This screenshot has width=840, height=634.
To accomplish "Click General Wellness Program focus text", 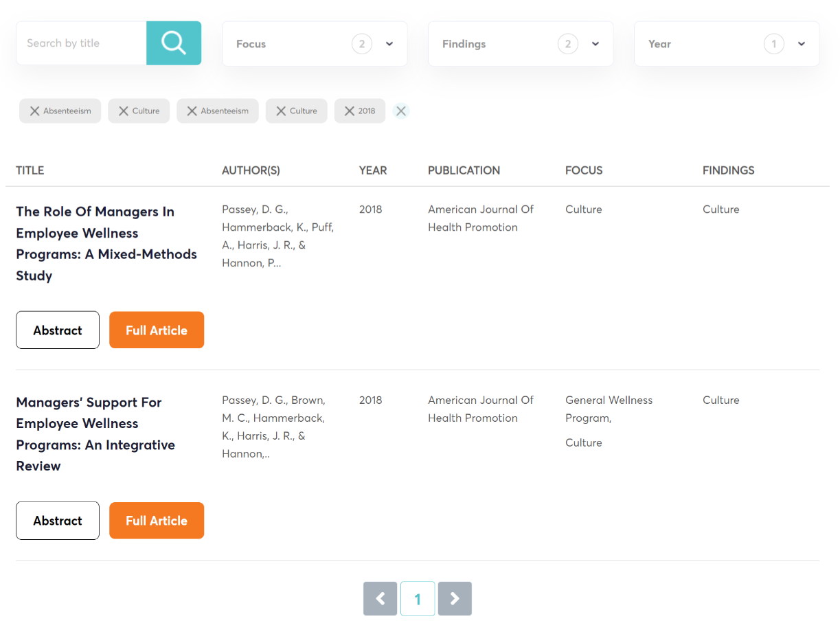I will tap(609, 409).
